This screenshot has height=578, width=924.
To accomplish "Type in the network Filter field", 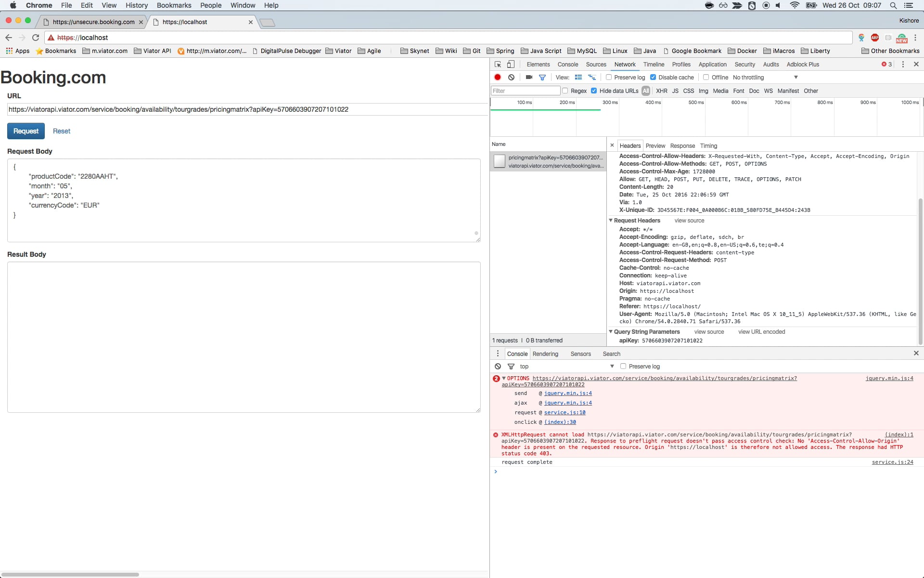I will (x=525, y=91).
